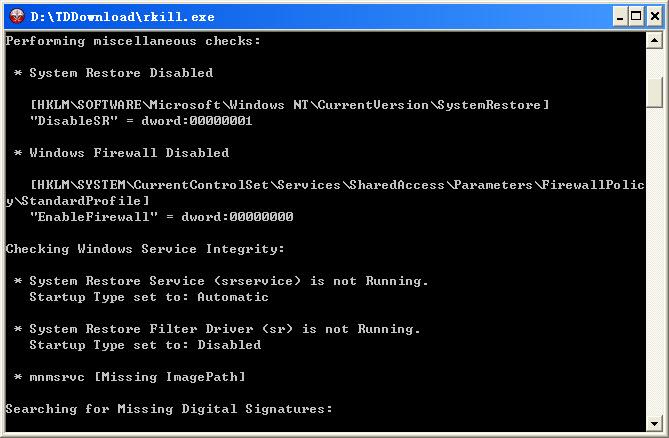Click "Checking Windows Service Integrity:" heading
The image size is (669, 438).
coord(145,249)
